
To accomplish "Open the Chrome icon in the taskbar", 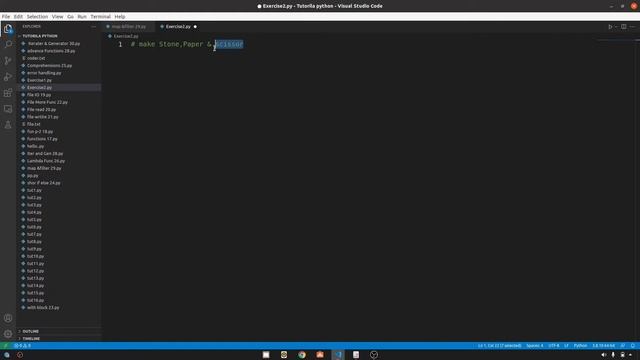I will point(302,355).
